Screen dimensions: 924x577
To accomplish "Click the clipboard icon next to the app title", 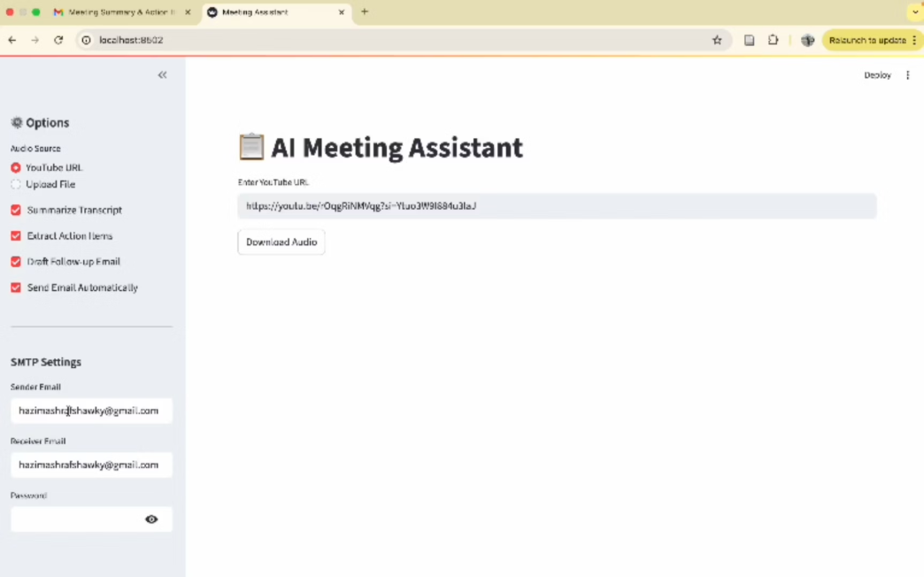I will (251, 146).
